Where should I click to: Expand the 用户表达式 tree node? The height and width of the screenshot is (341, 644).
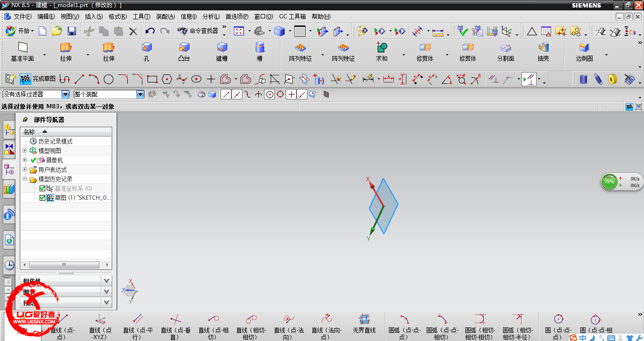25,170
